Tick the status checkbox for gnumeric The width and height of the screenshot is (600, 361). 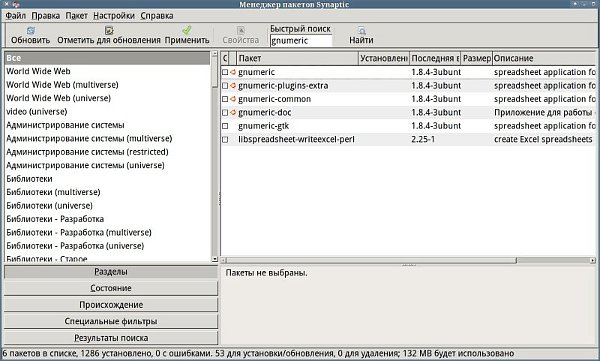225,72
